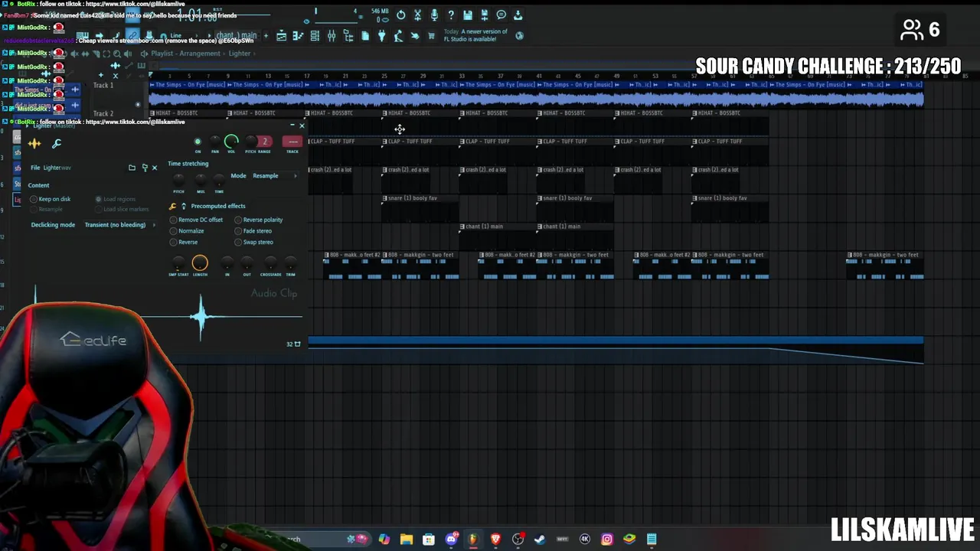Toggle the link snap icon in toolbar
The image size is (980, 551).
[132, 35]
